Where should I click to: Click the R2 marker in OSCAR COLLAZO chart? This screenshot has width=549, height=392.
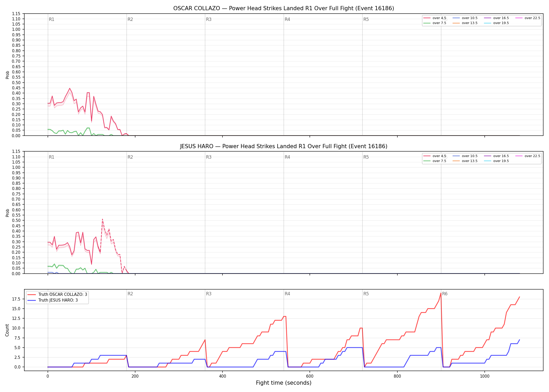pos(130,19)
